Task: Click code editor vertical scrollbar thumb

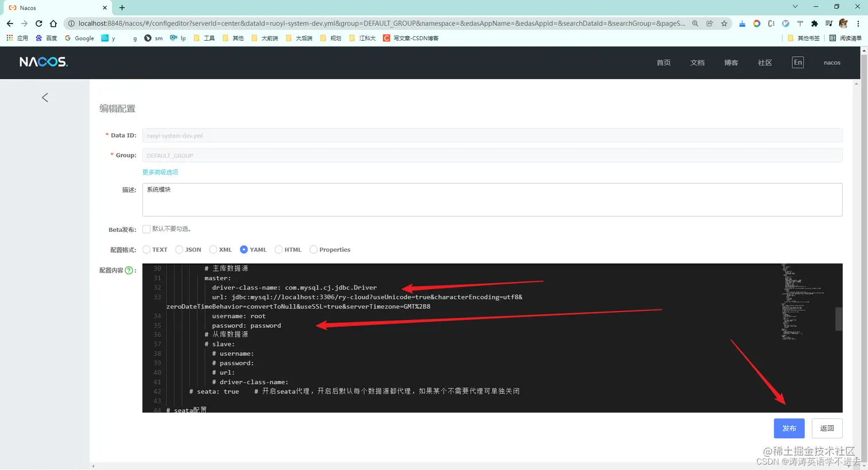Action: click(839, 319)
